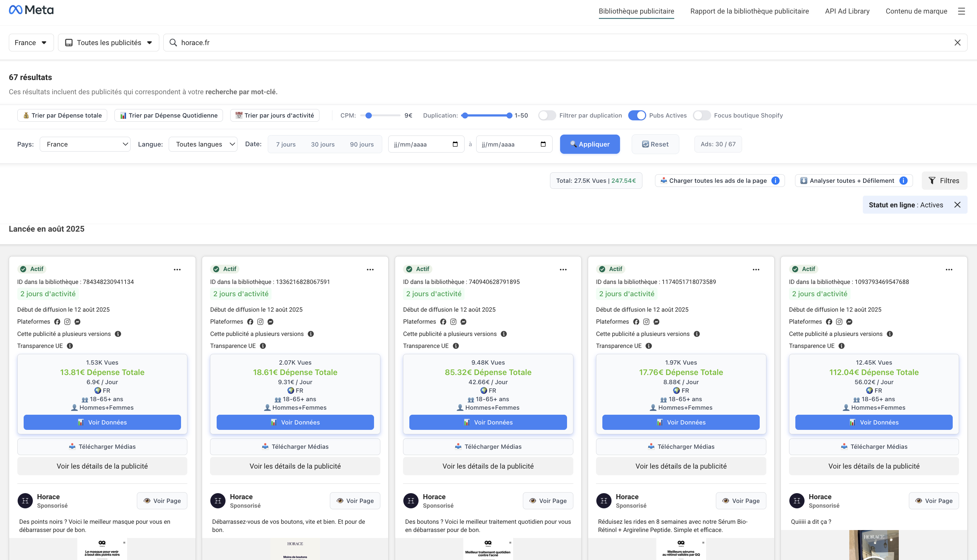The width and height of the screenshot is (977, 560).
Task: Open Contenu de marque tab
Action: [916, 11]
